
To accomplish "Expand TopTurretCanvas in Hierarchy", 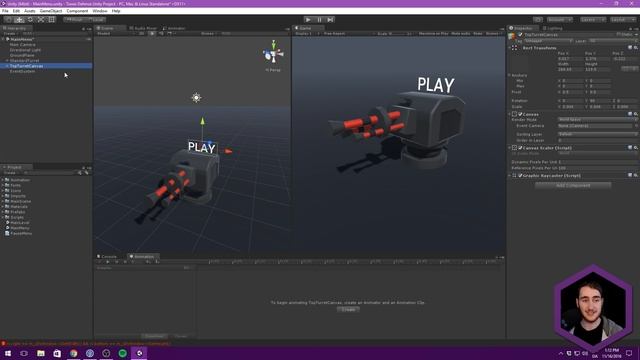I will click(x=7, y=66).
